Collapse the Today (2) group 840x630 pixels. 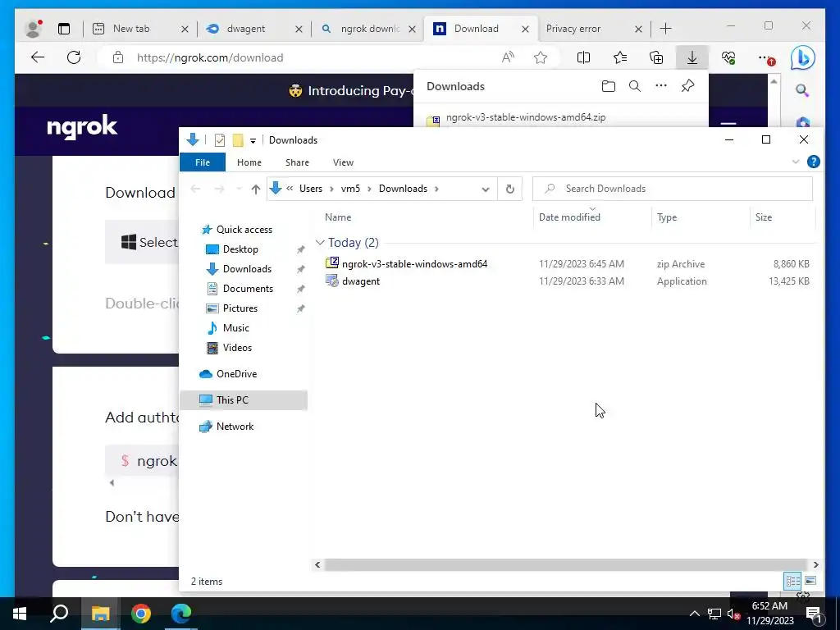click(x=320, y=243)
